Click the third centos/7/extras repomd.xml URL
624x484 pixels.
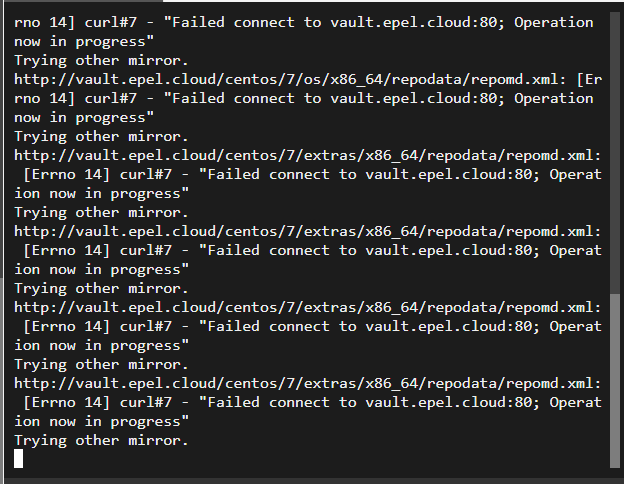(x=307, y=308)
